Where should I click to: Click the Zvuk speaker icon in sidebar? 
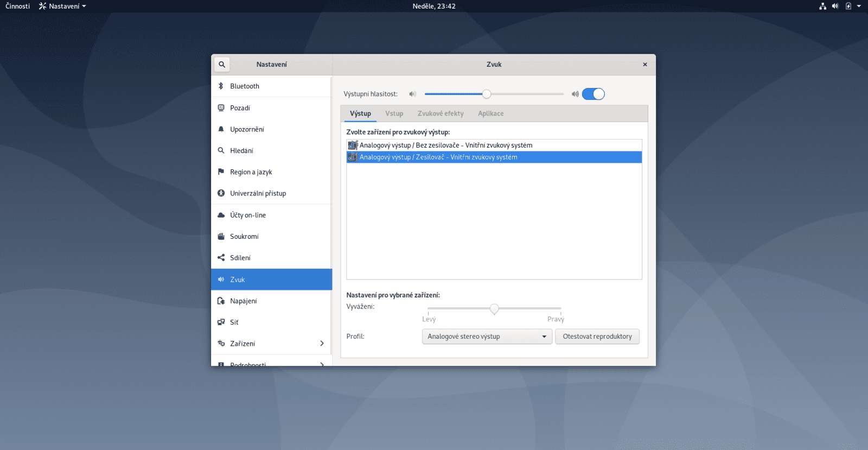(221, 279)
